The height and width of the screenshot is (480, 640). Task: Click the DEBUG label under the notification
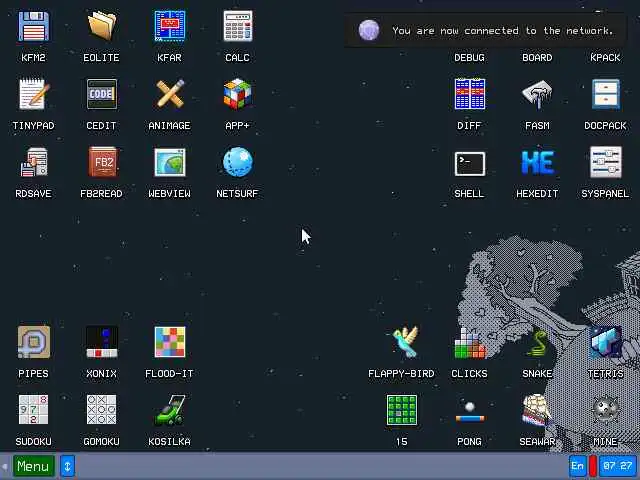(x=469, y=58)
